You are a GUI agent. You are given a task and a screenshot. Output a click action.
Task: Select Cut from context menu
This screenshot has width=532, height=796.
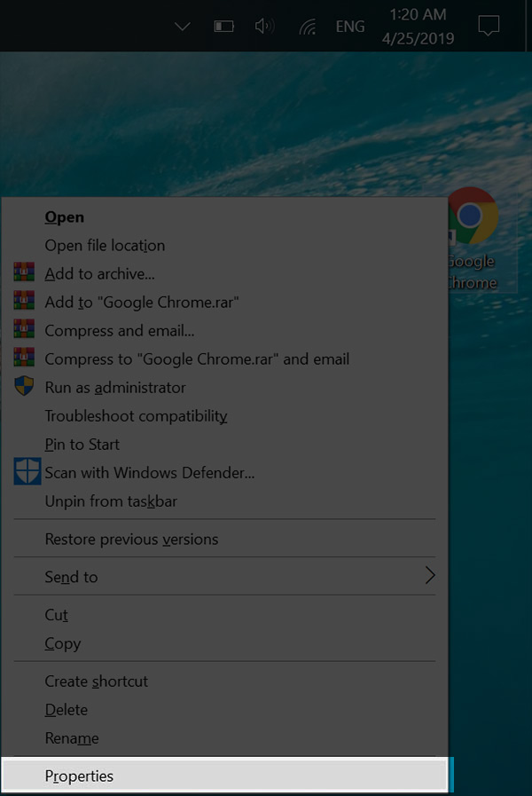[224, 615]
